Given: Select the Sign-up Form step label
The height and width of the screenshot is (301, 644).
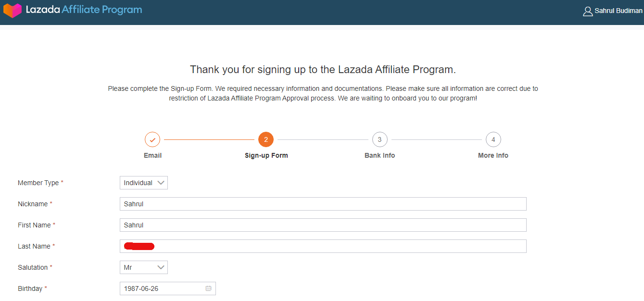Looking at the screenshot, I should (x=266, y=155).
